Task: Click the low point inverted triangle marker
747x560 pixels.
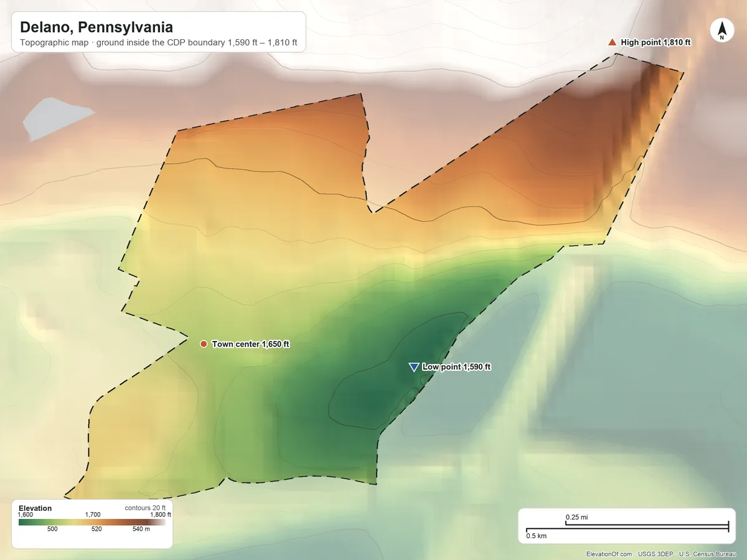Action: (x=413, y=367)
